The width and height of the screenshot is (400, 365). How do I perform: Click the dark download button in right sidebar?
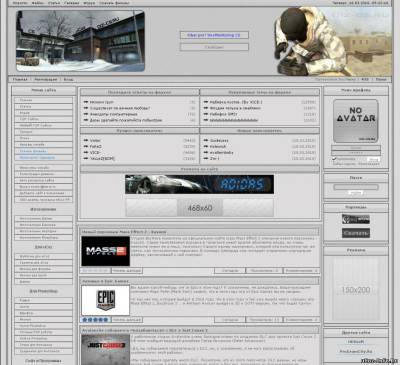click(x=356, y=233)
